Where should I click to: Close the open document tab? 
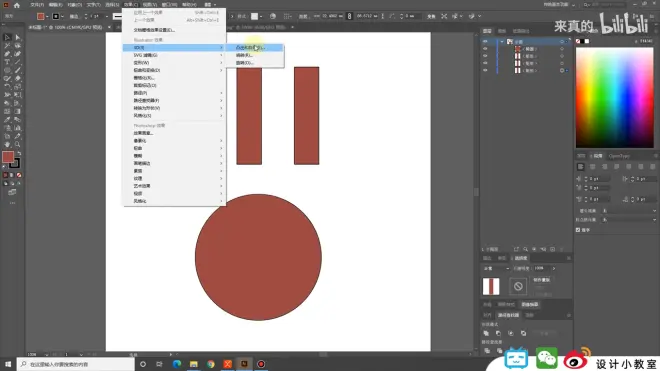pyautogui.click(x=109, y=27)
